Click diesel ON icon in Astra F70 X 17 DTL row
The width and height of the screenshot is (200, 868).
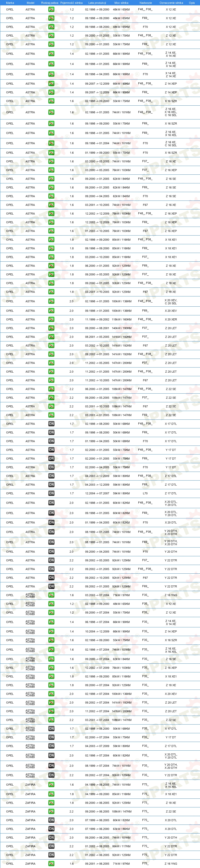pyautogui.click(x=51, y=441)
